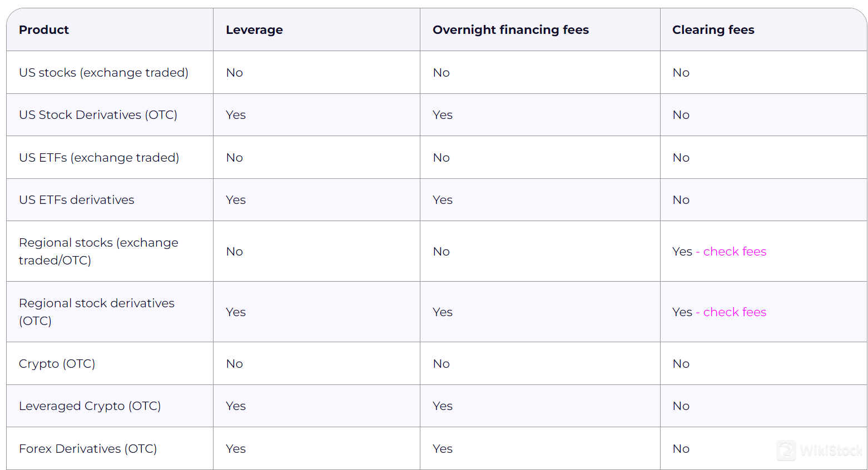Select Leverage value for US stocks (exchange traded)
Viewport: 868px width, 470px height.
234,73
